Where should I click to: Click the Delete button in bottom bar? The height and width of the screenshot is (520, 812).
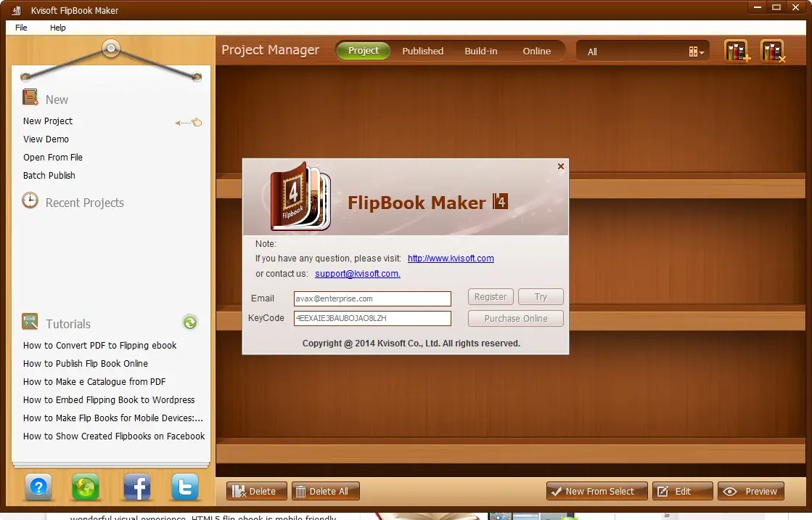[256, 491]
